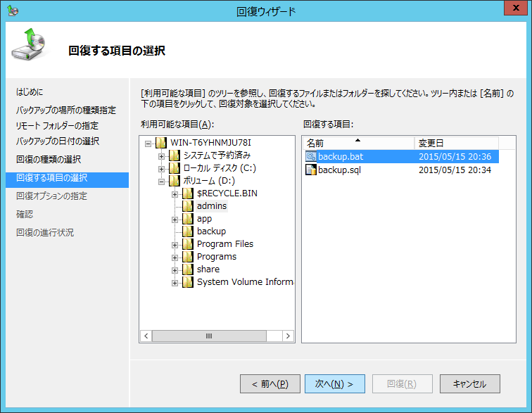Click the $RECYCLE.BIN folder icon
The height and width of the screenshot is (413, 532).
point(188,193)
